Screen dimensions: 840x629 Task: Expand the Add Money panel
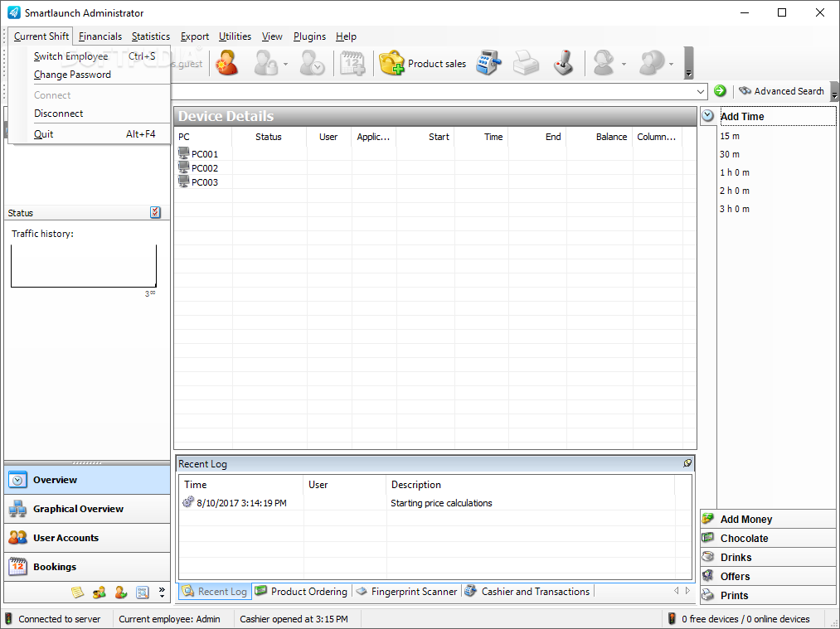768,519
